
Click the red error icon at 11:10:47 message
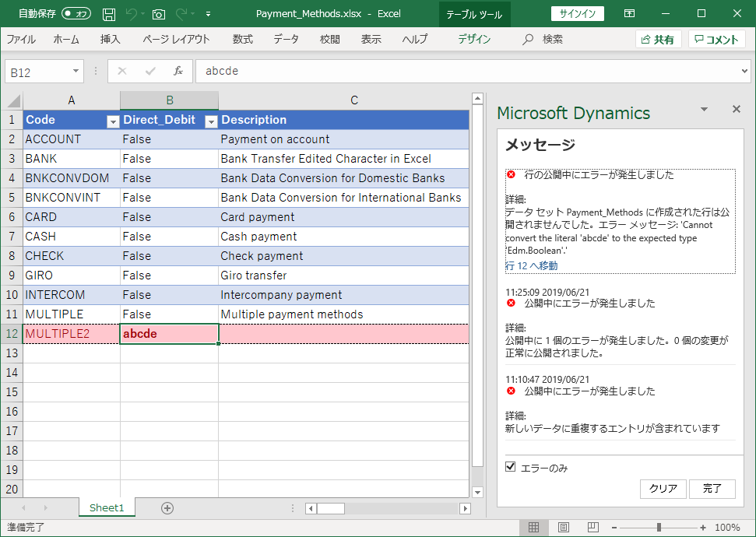point(511,391)
